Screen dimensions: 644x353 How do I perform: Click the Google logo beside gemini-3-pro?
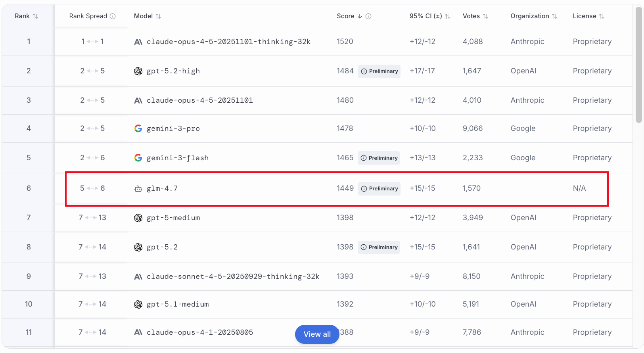pos(138,129)
